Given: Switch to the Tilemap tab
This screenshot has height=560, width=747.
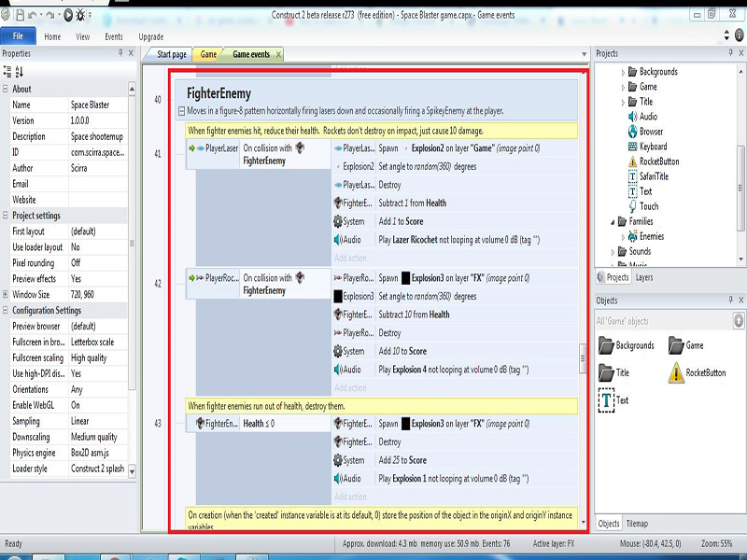Looking at the screenshot, I should click(x=637, y=524).
